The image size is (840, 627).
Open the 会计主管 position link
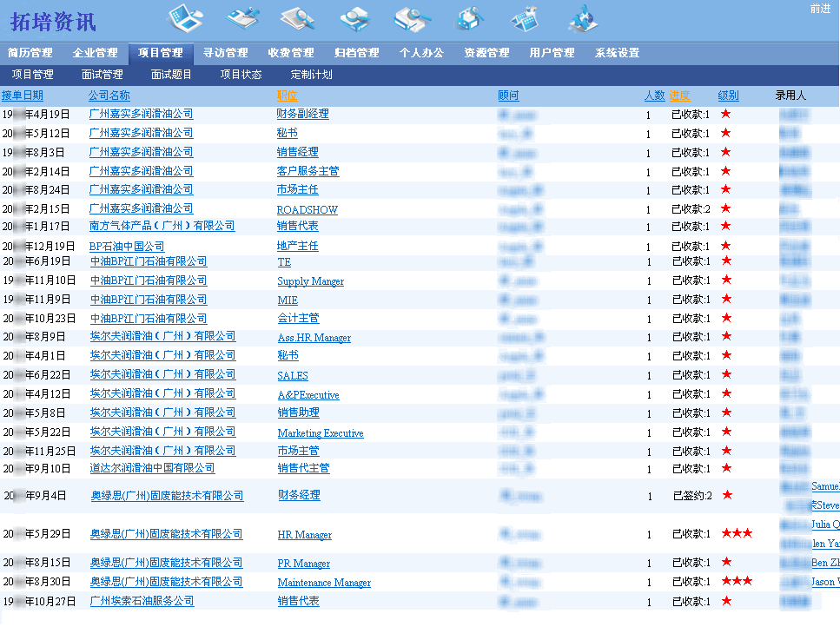[299, 318]
